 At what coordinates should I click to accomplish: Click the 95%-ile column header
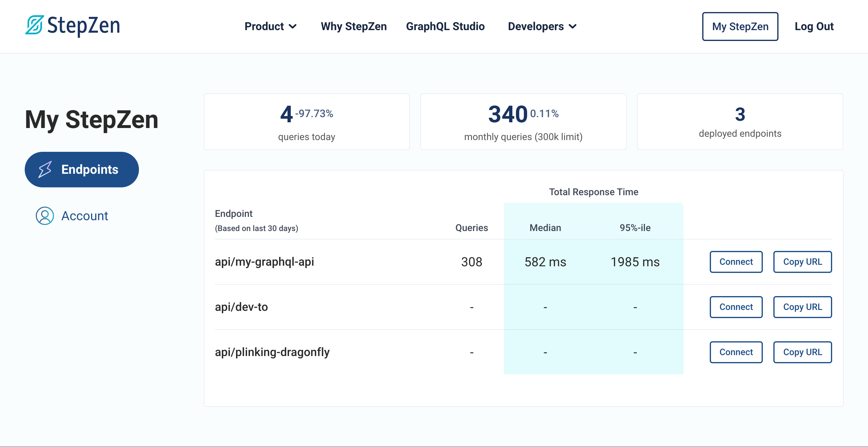pyautogui.click(x=635, y=228)
